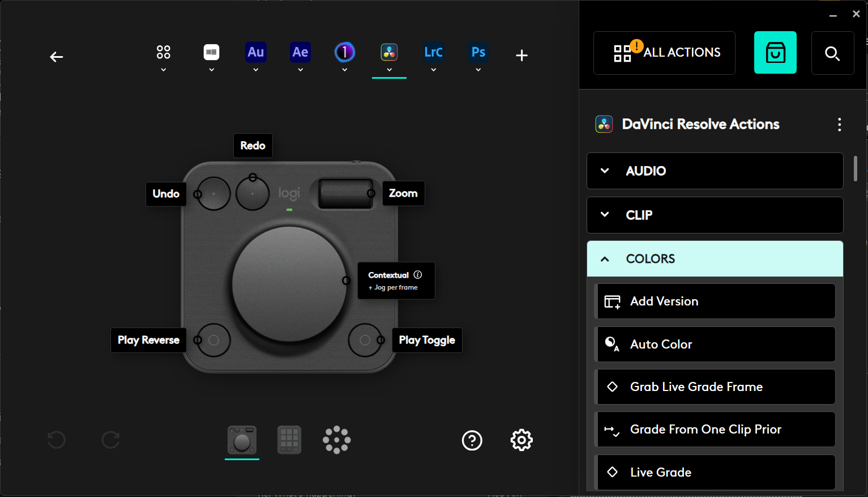868x497 pixels.
Task: Select the MX Creative dialpad device view
Action: (242, 440)
